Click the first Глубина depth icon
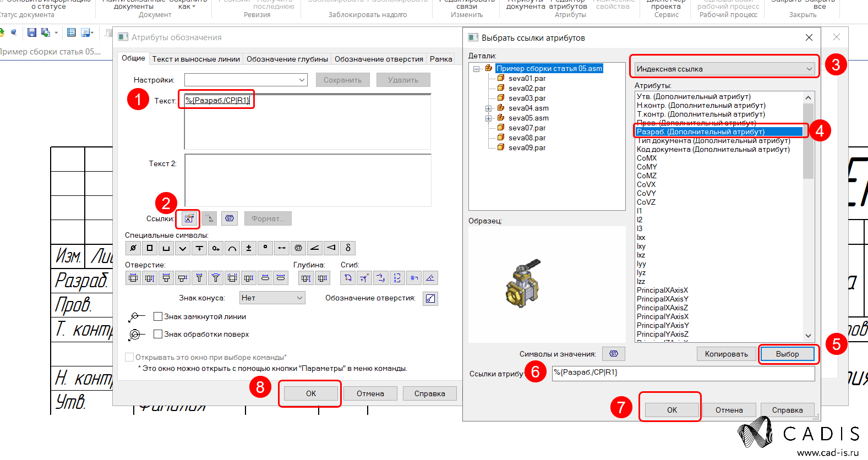 (x=306, y=278)
